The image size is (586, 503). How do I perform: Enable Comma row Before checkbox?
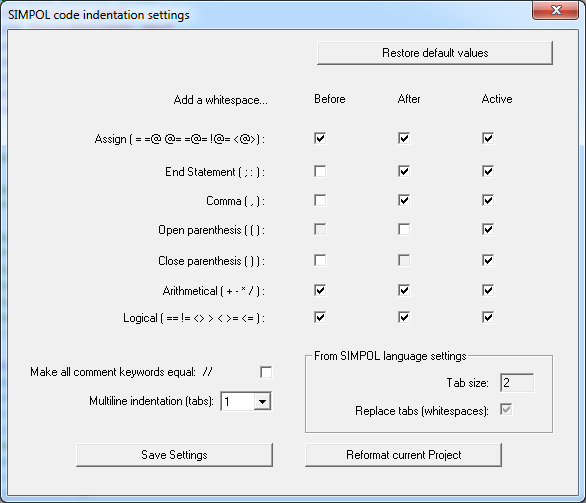[320, 200]
